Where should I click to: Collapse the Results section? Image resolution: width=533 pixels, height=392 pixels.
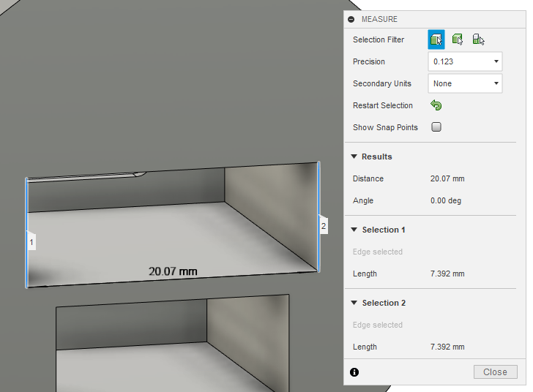pos(354,157)
